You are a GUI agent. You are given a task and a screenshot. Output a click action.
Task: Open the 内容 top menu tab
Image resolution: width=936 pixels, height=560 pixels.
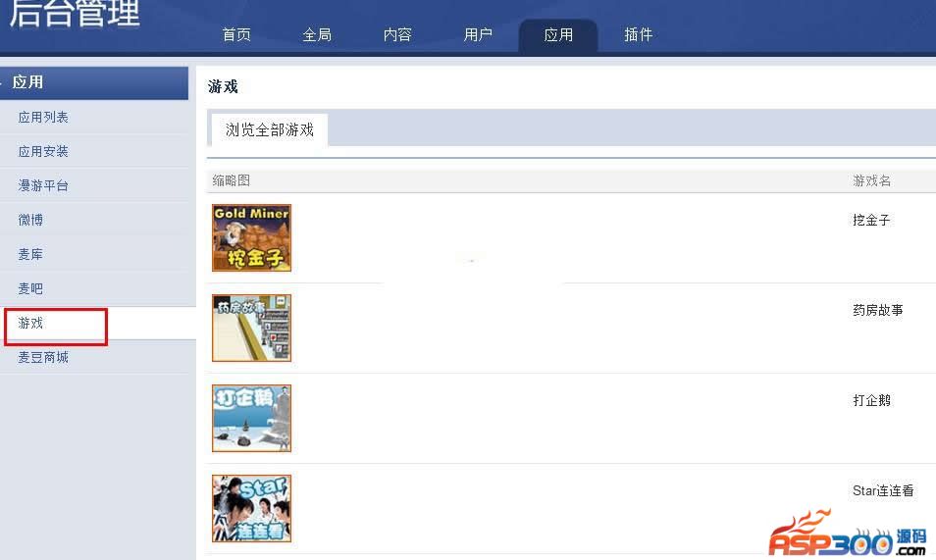coord(397,34)
